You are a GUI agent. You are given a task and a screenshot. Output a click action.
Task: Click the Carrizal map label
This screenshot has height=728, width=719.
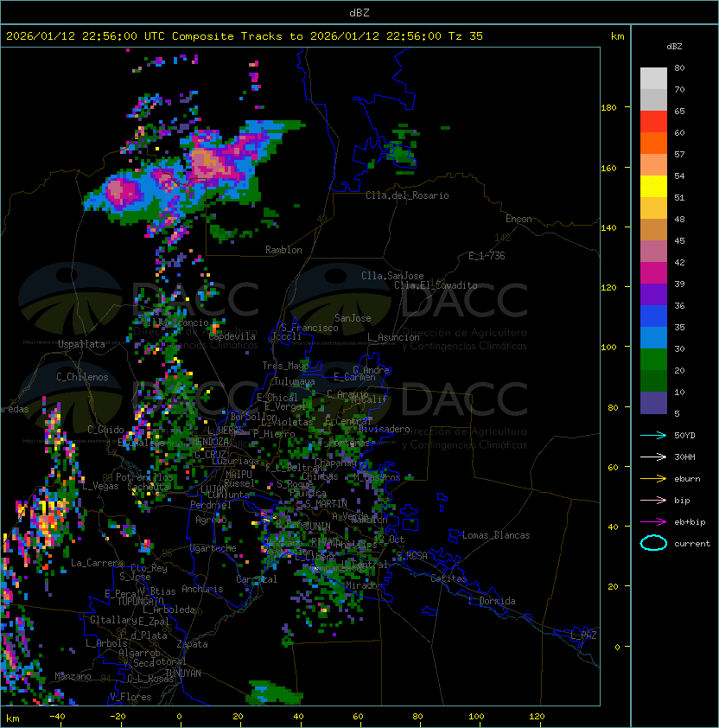tap(257, 579)
